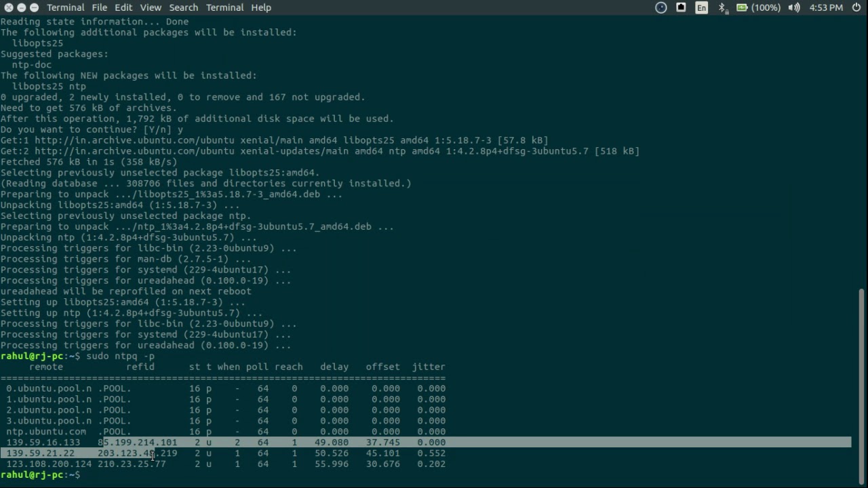The height and width of the screenshot is (488, 868).
Task: Open the Edit menu
Action: pos(123,7)
